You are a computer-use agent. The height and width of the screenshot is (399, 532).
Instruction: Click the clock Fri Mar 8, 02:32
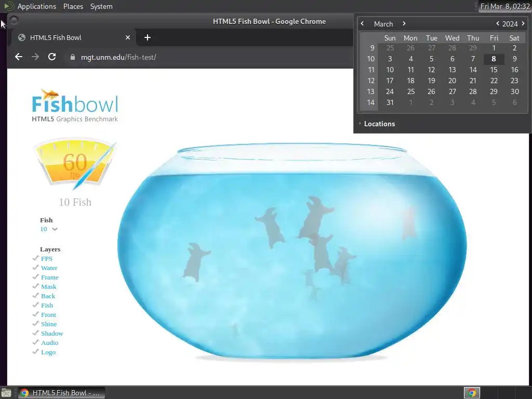pyautogui.click(x=505, y=6)
